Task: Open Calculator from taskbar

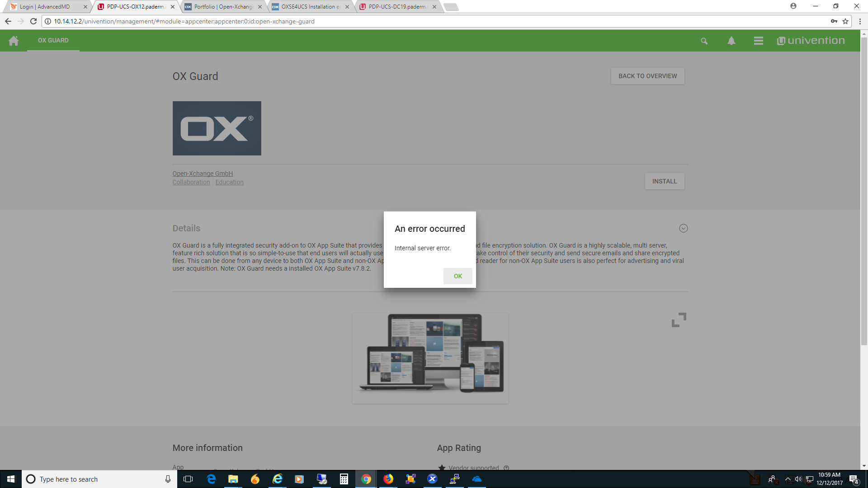Action: [x=344, y=479]
